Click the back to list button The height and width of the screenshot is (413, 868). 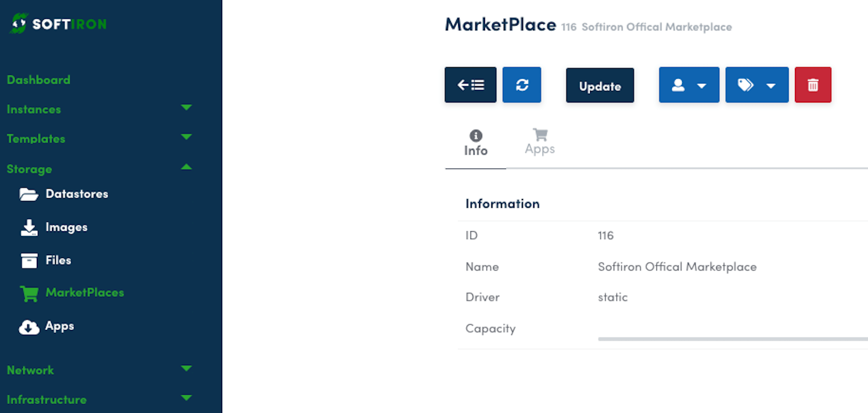(470, 85)
